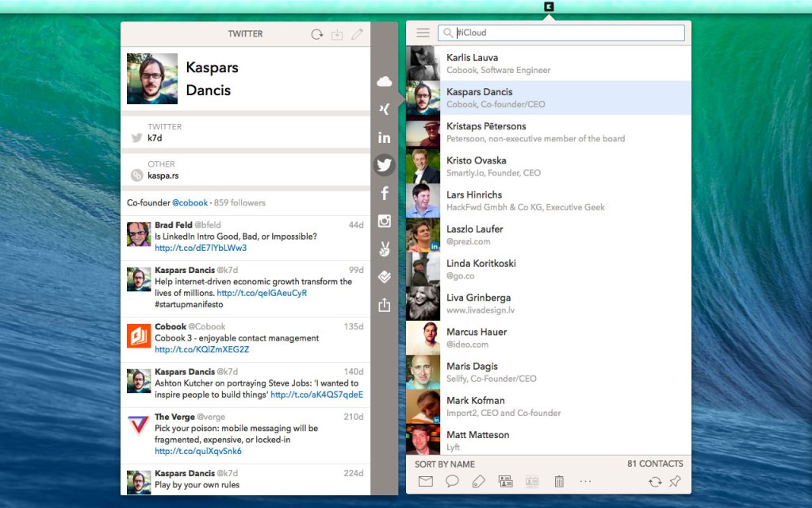Click the share icon in the sidebar
This screenshot has width=812, height=508.
tap(385, 305)
